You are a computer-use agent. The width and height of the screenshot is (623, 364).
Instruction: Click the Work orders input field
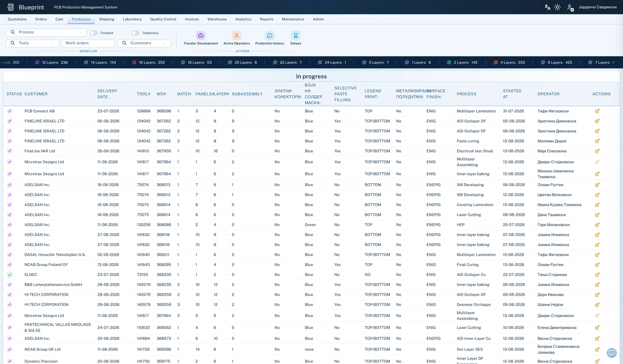[x=88, y=43]
